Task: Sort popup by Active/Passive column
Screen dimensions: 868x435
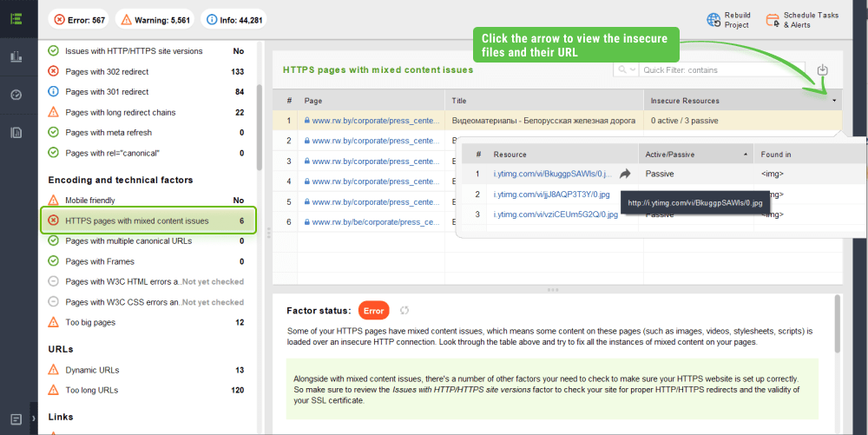Action: click(x=696, y=155)
